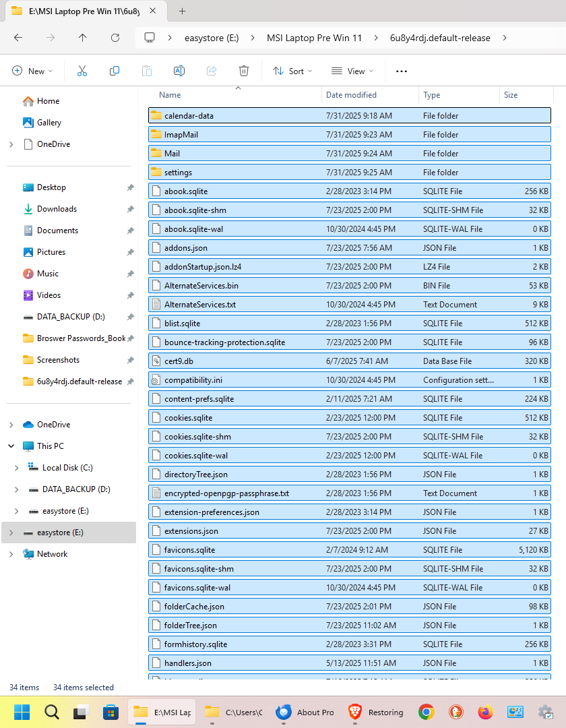
Task: Click the Copy icon in toolbar
Action: (x=114, y=71)
